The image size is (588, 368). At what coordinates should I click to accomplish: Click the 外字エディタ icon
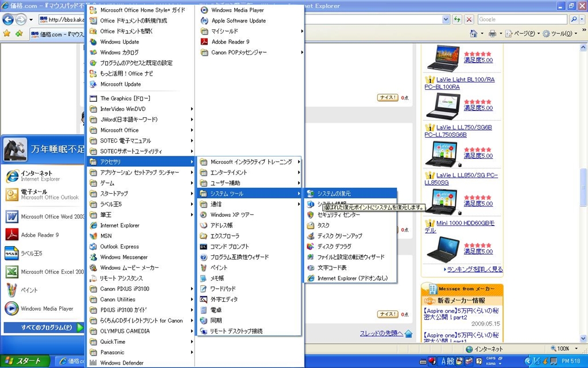(x=203, y=299)
